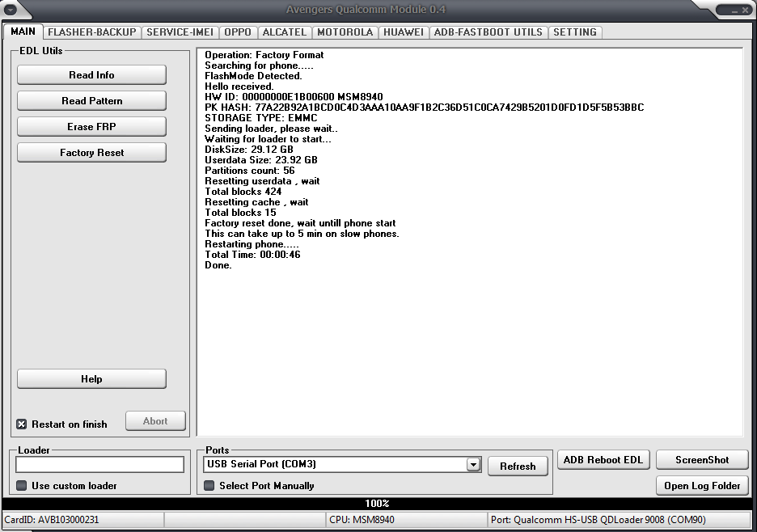Open Help in EDL Utils

[x=91, y=379]
